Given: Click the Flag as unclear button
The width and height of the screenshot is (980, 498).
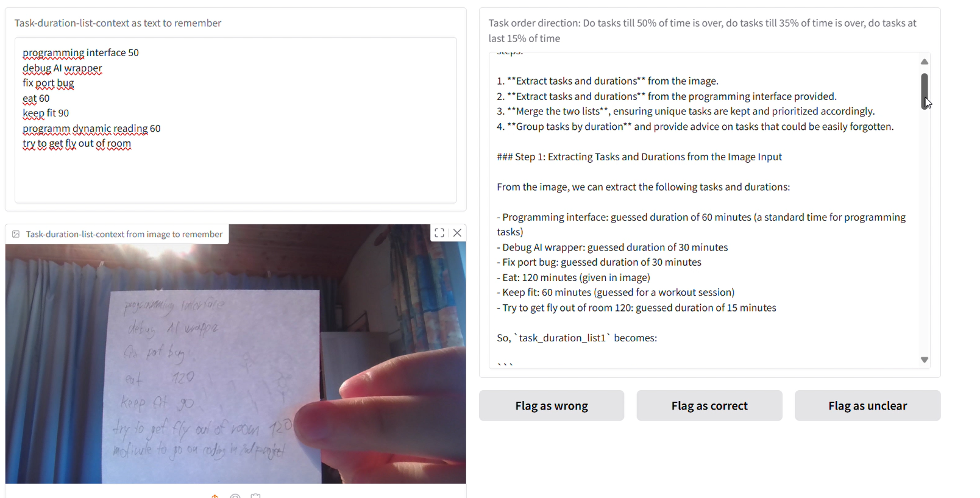Looking at the screenshot, I should click(867, 406).
